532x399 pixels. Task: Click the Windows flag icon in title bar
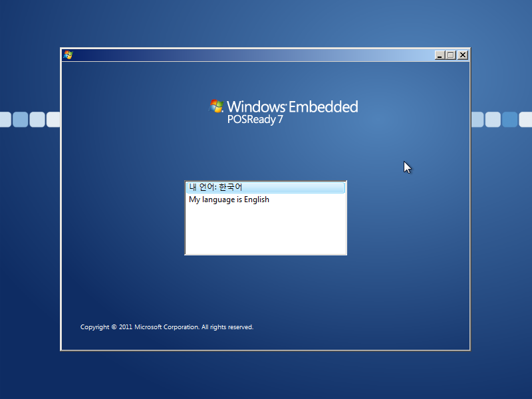(x=68, y=55)
